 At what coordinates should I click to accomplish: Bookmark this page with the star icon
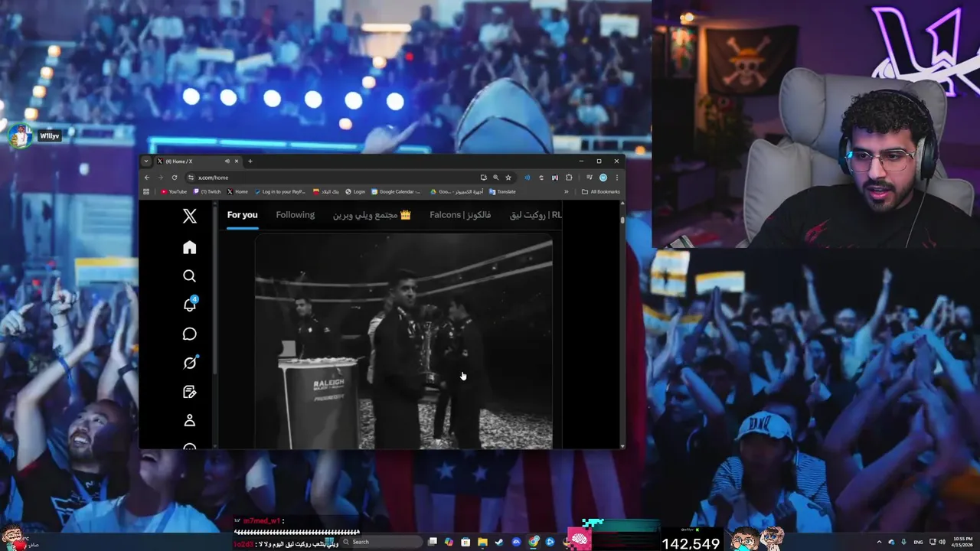coord(508,178)
